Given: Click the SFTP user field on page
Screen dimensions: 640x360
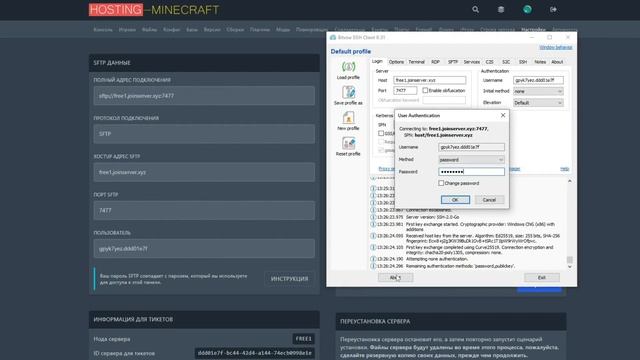Looking at the screenshot, I should (x=204, y=249).
